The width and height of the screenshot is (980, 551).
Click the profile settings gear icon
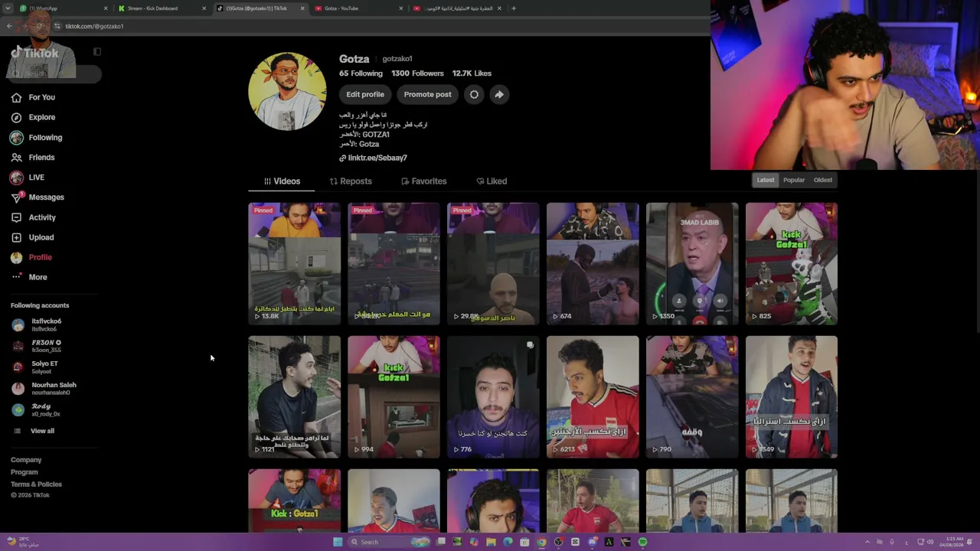coord(474,94)
